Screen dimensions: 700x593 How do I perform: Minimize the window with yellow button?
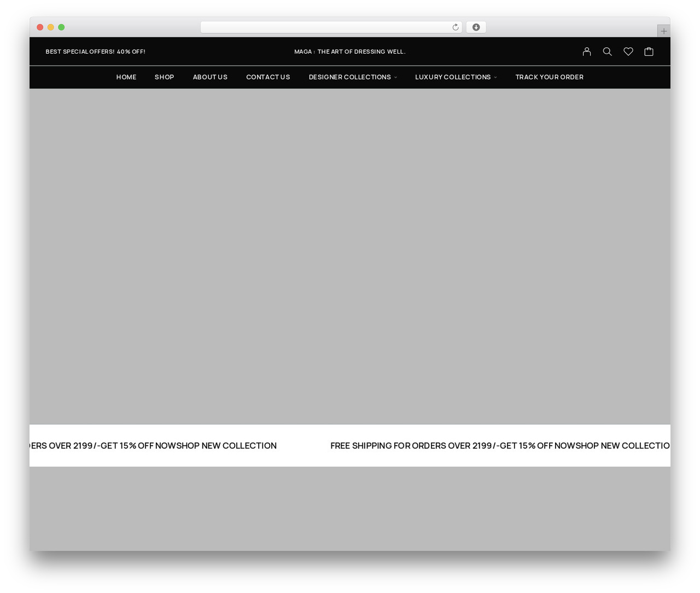pos(51,27)
